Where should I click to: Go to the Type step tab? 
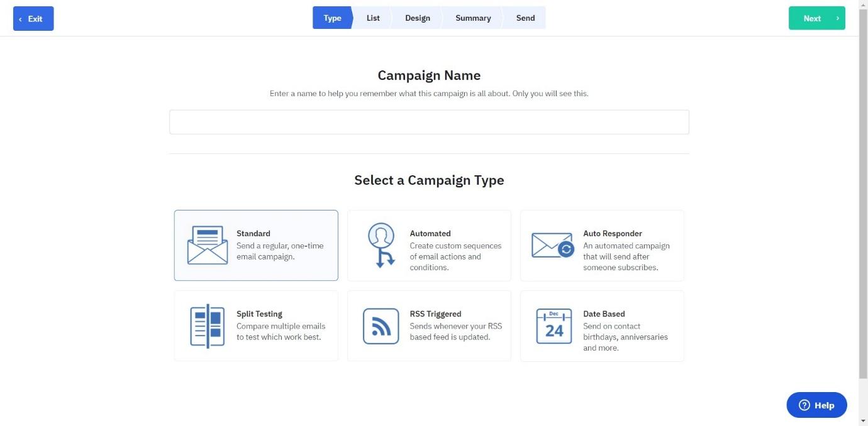coord(332,18)
